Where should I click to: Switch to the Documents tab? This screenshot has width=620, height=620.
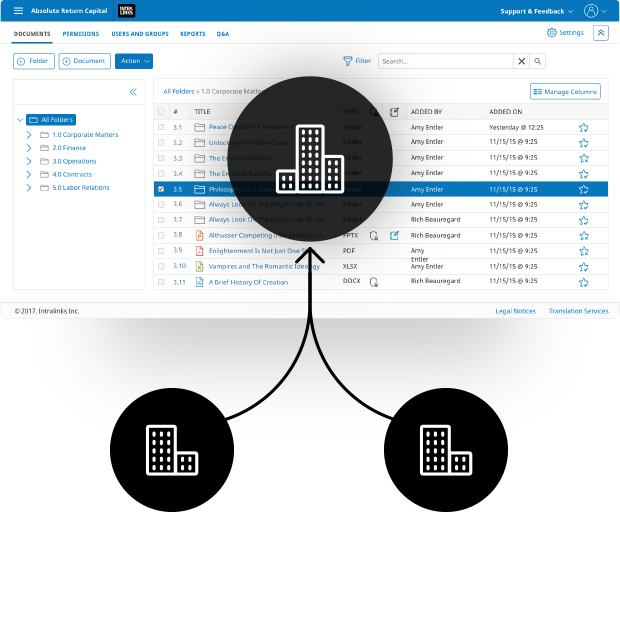32,34
